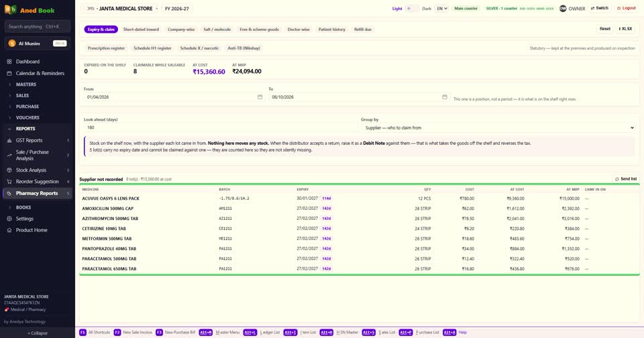This screenshot has width=644, height=338.
Task: Click the ₹15,360.60 at-cost total
Action: pyautogui.click(x=209, y=72)
